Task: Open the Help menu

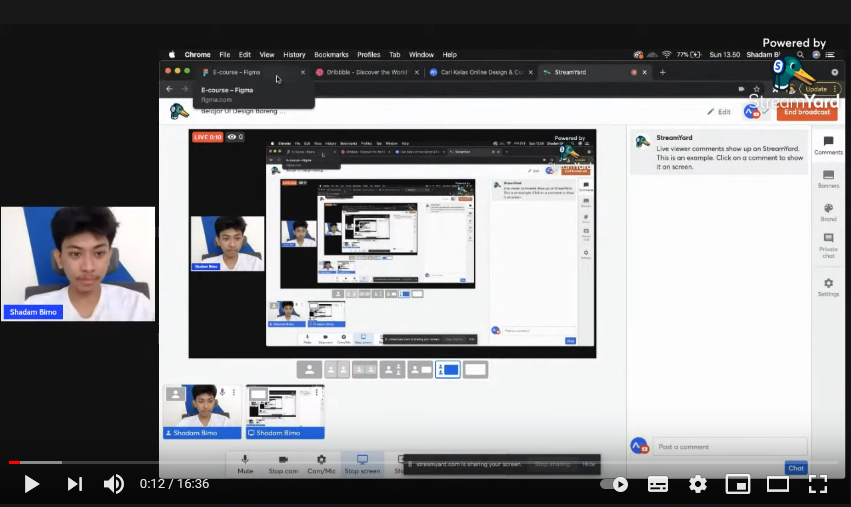Action: tap(449, 54)
